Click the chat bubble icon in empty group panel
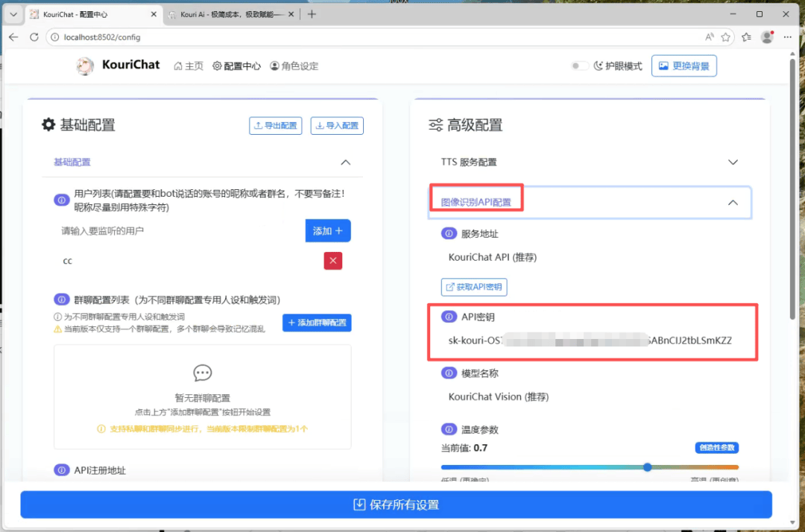805x532 pixels. (202, 373)
